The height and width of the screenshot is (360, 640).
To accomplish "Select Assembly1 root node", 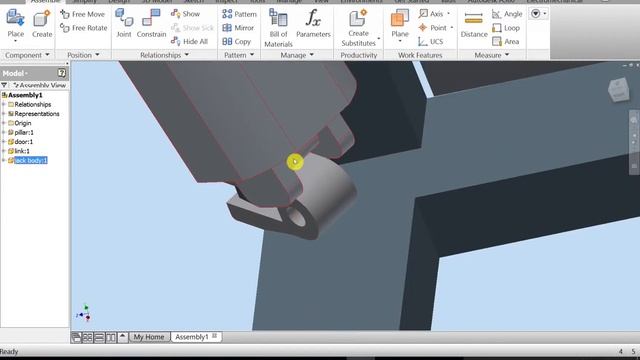I will pos(25,95).
